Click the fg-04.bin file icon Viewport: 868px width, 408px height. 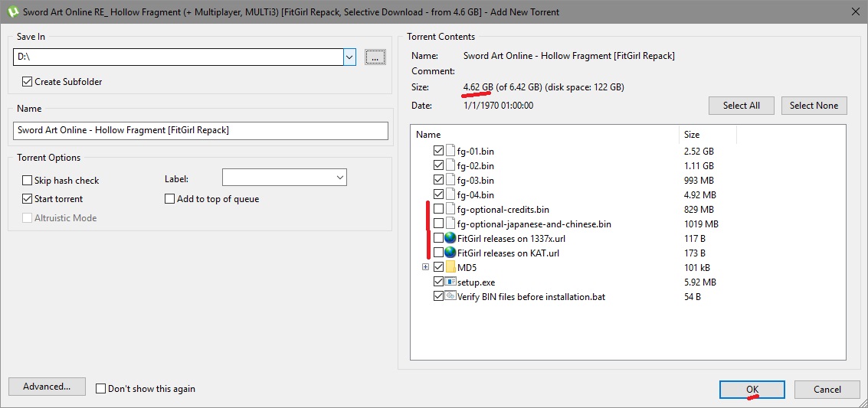click(x=450, y=194)
